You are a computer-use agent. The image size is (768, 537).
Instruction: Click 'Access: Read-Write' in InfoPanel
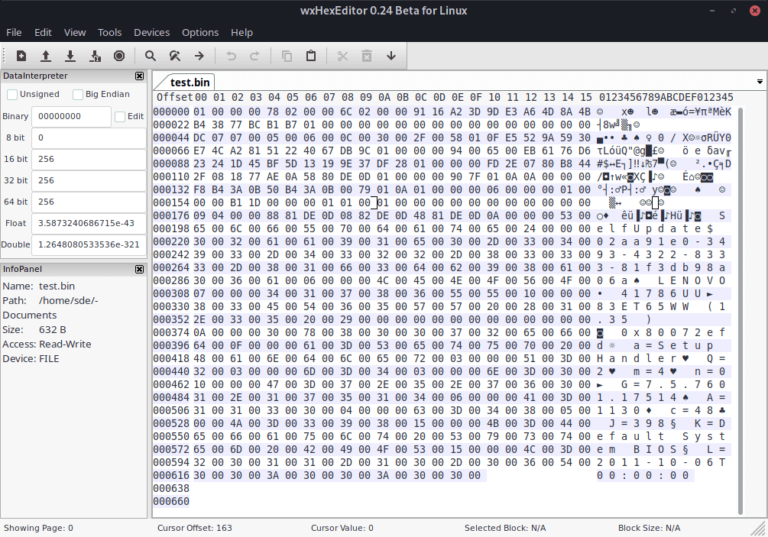47,344
